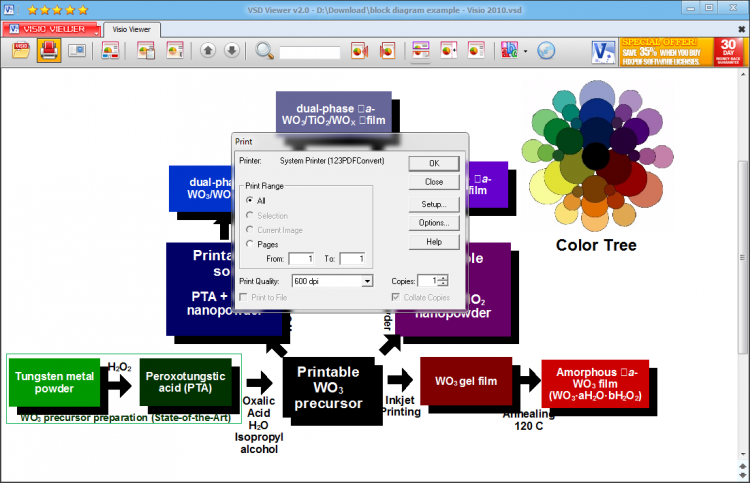
Task: Click the page icon left of the up arrow
Action: [175, 50]
